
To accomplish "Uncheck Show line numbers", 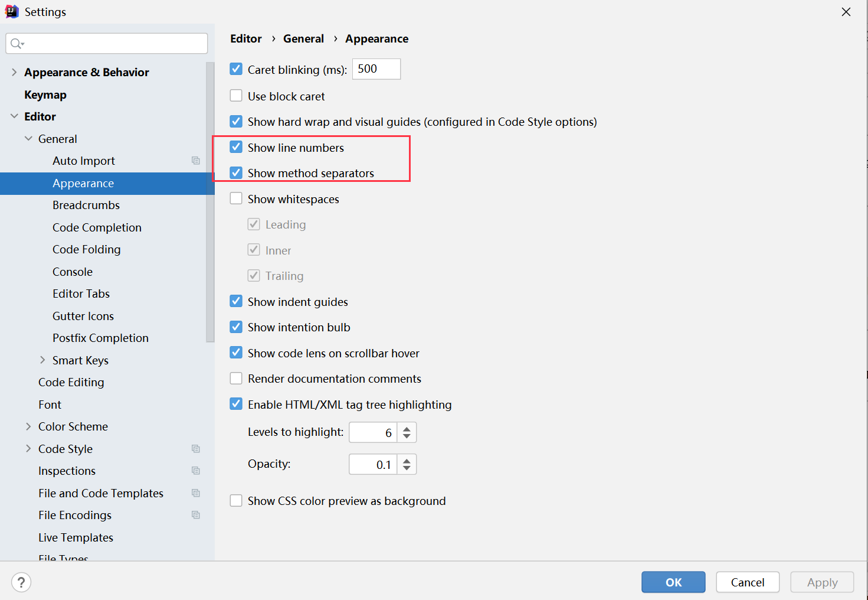I will [236, 147].
